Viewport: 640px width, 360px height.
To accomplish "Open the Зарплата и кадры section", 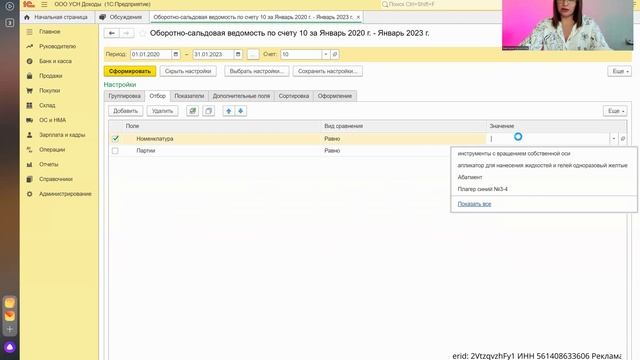I will coord(62,135).
